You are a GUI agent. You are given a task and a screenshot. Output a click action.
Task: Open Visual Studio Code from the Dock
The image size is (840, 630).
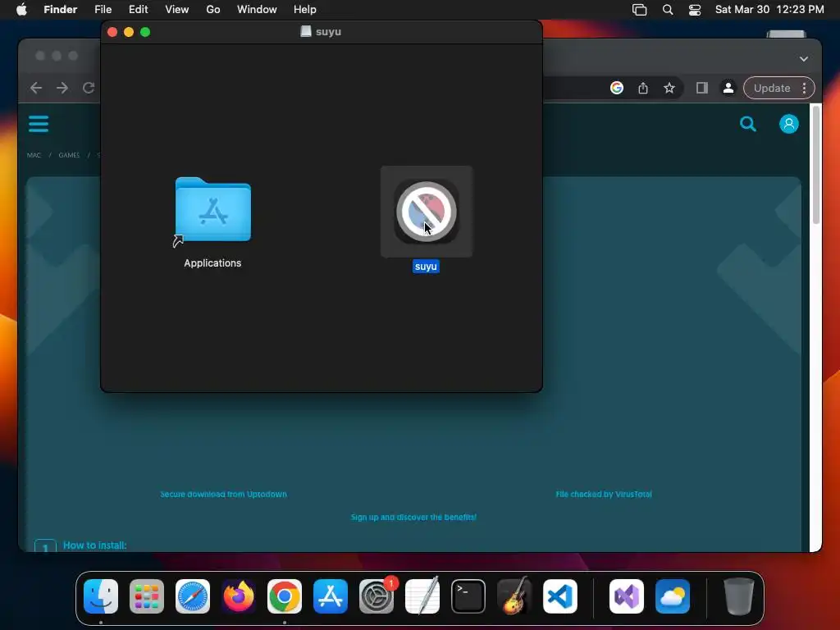click(x=560, y=596)
